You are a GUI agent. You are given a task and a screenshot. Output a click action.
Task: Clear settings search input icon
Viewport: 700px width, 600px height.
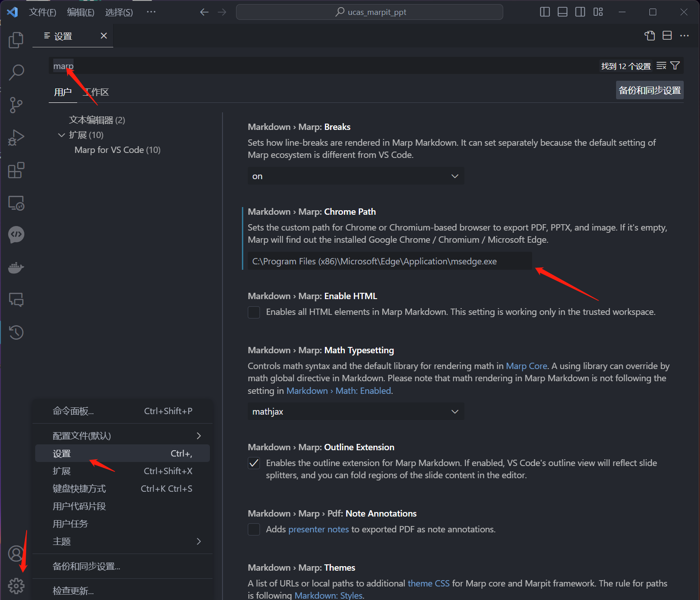coord(661,66)
